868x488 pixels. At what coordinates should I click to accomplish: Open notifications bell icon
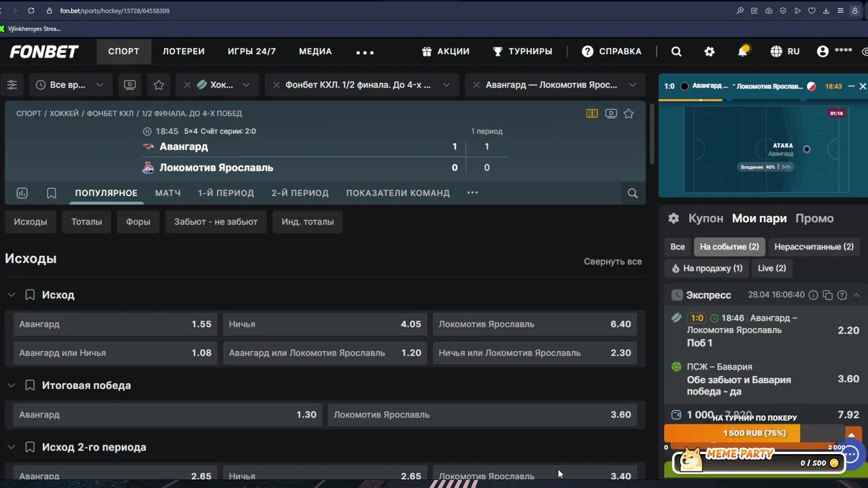tap(743, 51)
